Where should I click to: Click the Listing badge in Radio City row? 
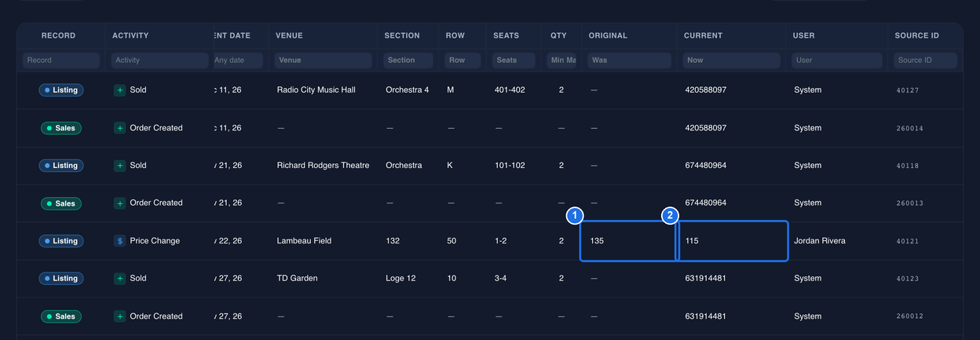(61, 90)
